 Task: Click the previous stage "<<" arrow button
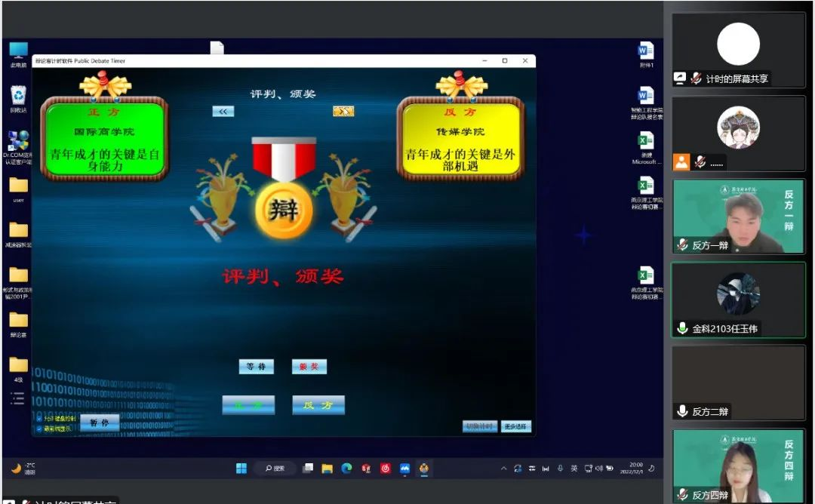pyautogui.click(x=223, y=111)
